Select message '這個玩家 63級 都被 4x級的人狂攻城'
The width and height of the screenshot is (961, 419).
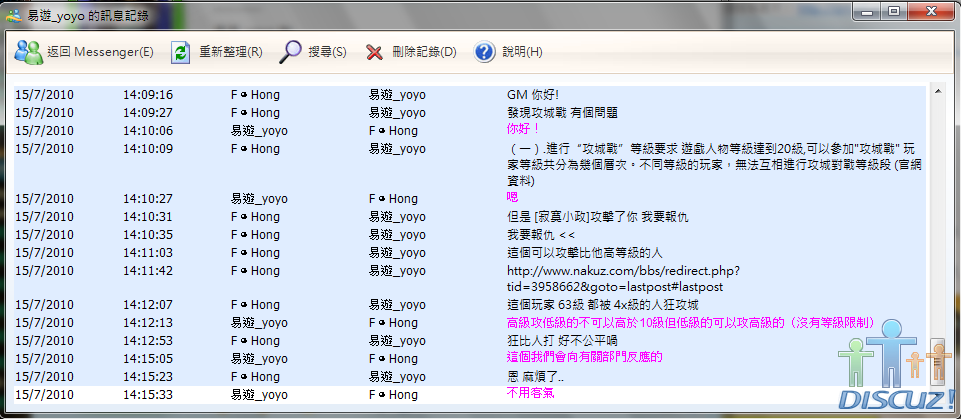[x=602, y=304]
